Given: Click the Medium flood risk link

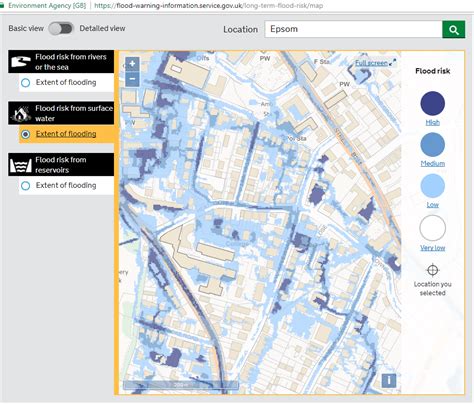Looking at the screenshot, I should tap(432, 163).
